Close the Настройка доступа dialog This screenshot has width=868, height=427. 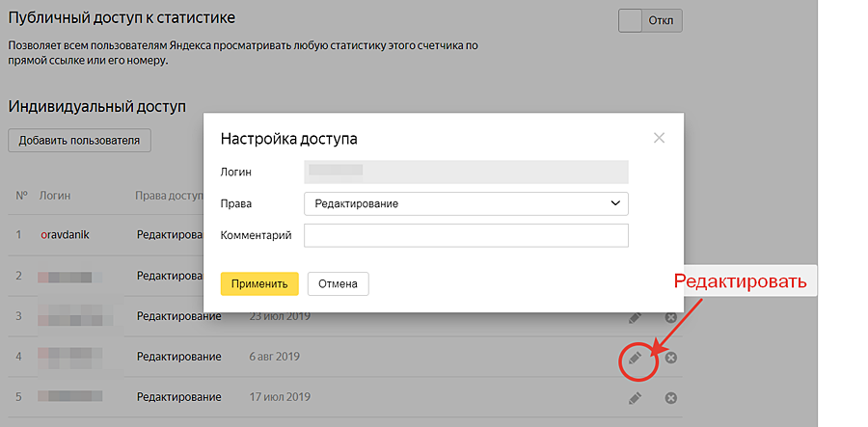tap(660, 138)
